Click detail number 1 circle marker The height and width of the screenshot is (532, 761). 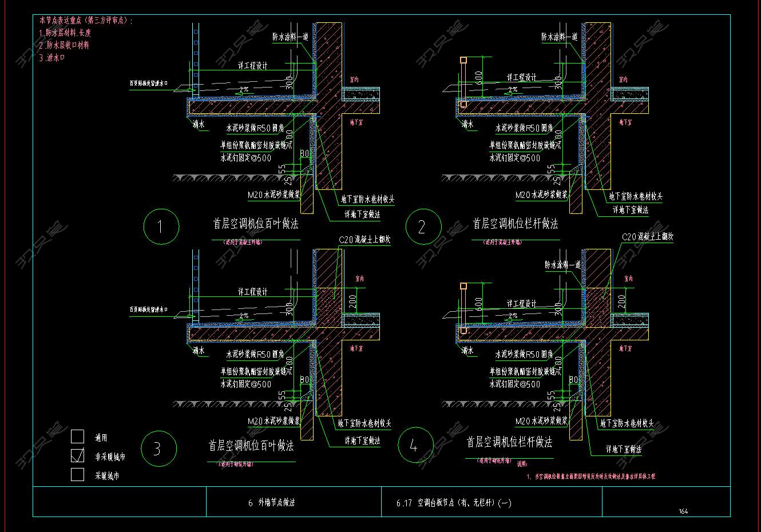pos(160,227)
